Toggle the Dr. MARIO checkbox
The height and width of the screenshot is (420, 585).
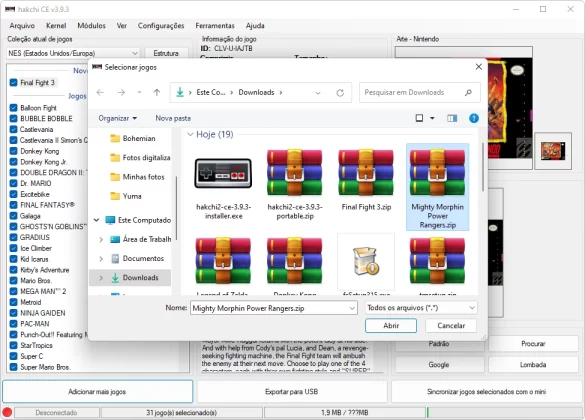[x=13, y=184]
